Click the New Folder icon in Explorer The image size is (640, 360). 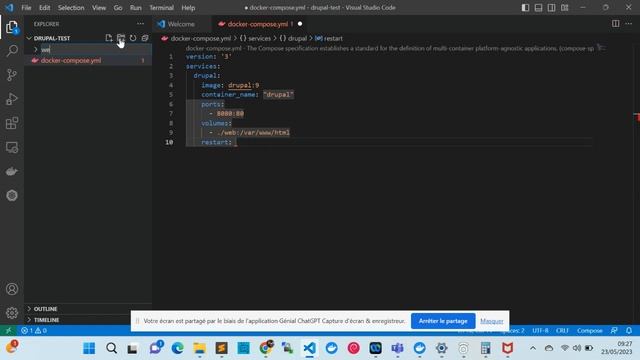[x=121, y=38]
